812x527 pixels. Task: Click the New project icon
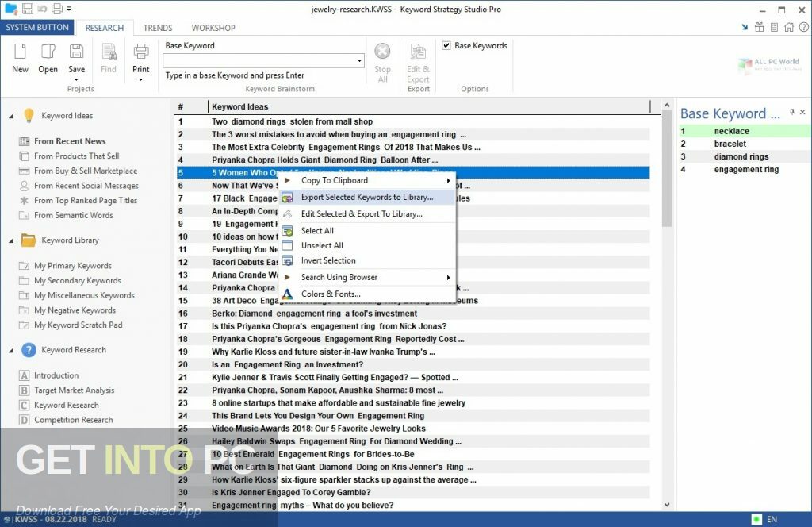point(20,52)
